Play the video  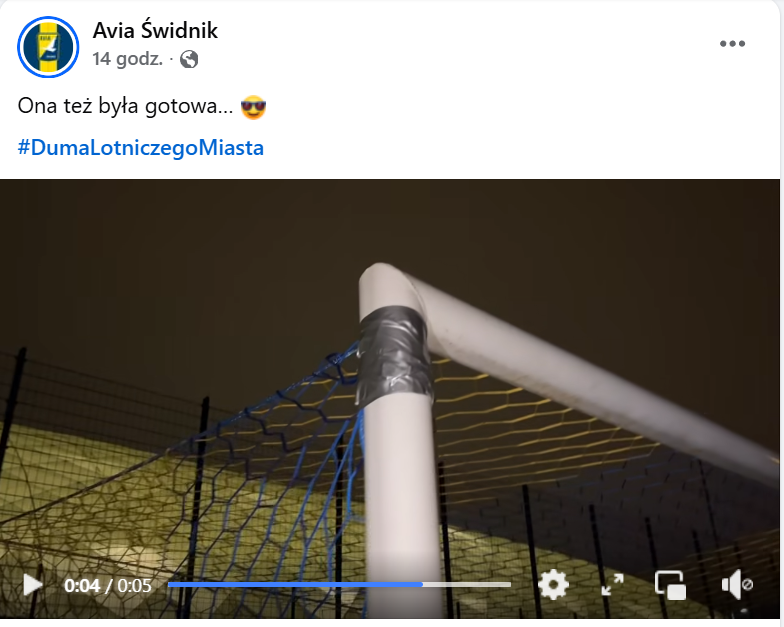(32, 584)
